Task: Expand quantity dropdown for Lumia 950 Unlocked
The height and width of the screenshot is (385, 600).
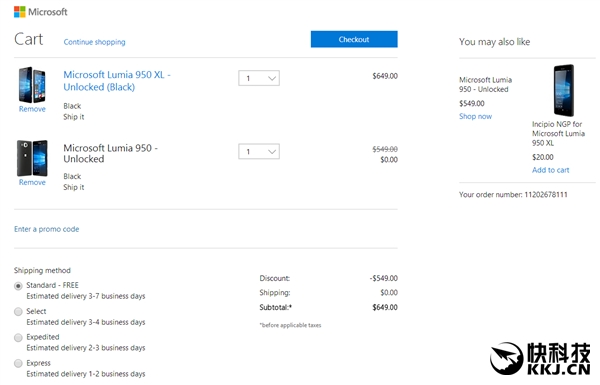Action: (x=259, y=151)
